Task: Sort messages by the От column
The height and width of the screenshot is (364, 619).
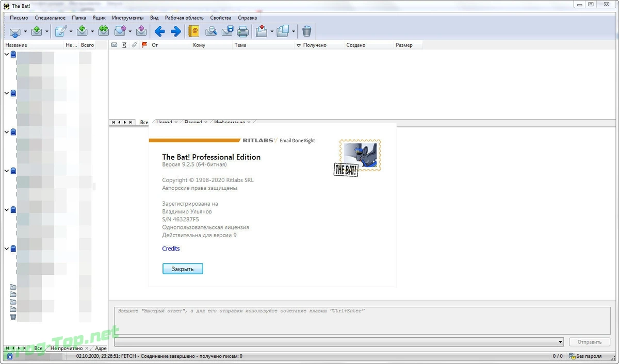Action: (x=170, y=45)
